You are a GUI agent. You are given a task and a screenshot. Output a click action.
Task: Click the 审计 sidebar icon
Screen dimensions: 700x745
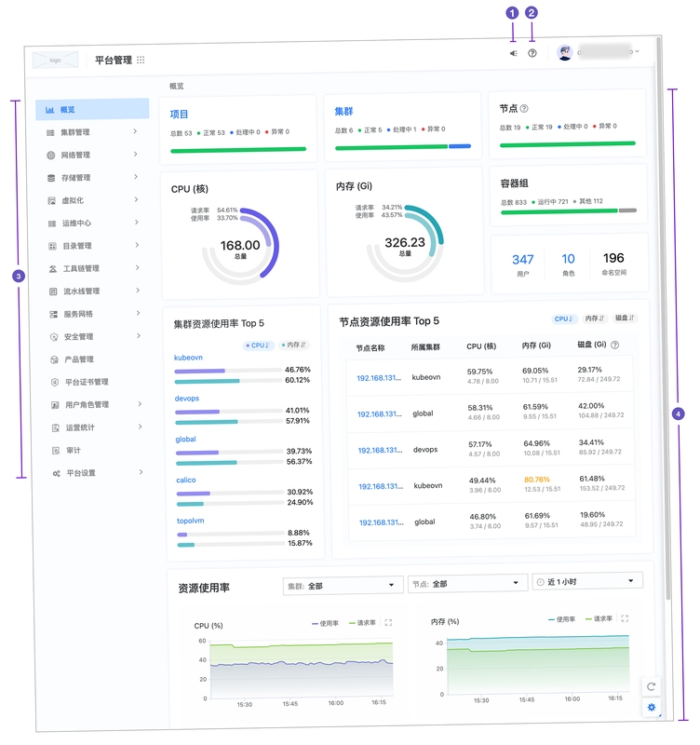click(56, 451)
